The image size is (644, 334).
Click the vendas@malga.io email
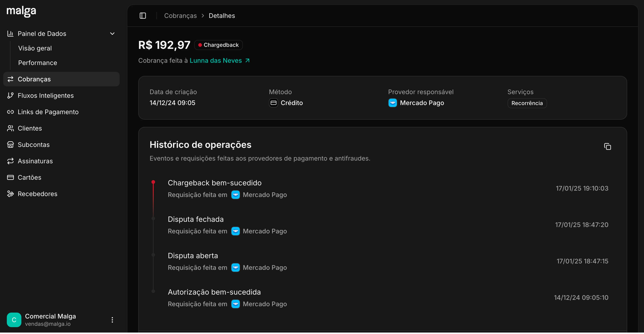pos(48,324)
